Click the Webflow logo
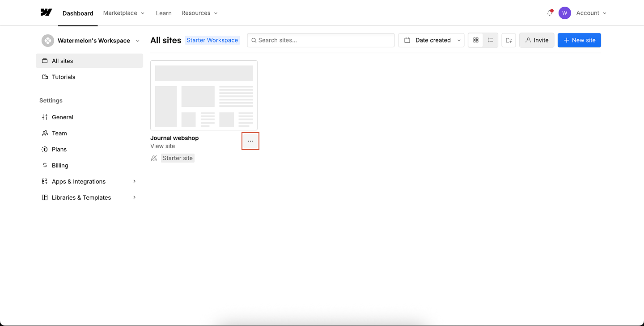The image size is (644, 326). click(x=46, y=13)
